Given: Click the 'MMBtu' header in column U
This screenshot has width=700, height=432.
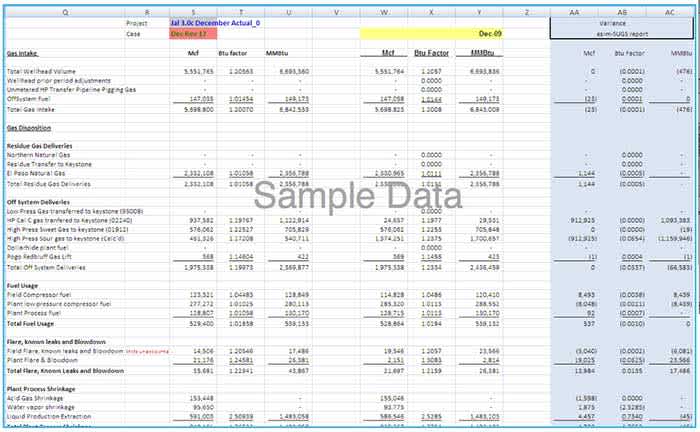Looking at the screenshot, I should (277, 53).
